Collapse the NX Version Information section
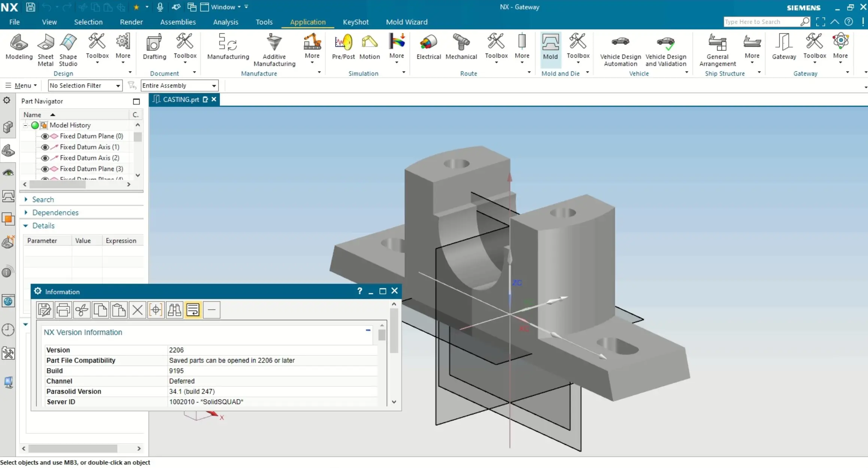 368,330
